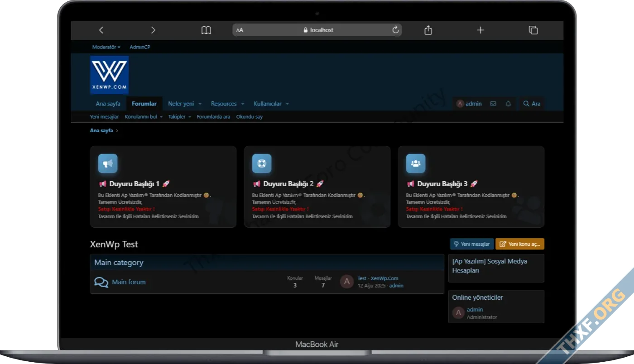Select the Forumlar tab
Screen dimensions: 634x364
[144, 104]
